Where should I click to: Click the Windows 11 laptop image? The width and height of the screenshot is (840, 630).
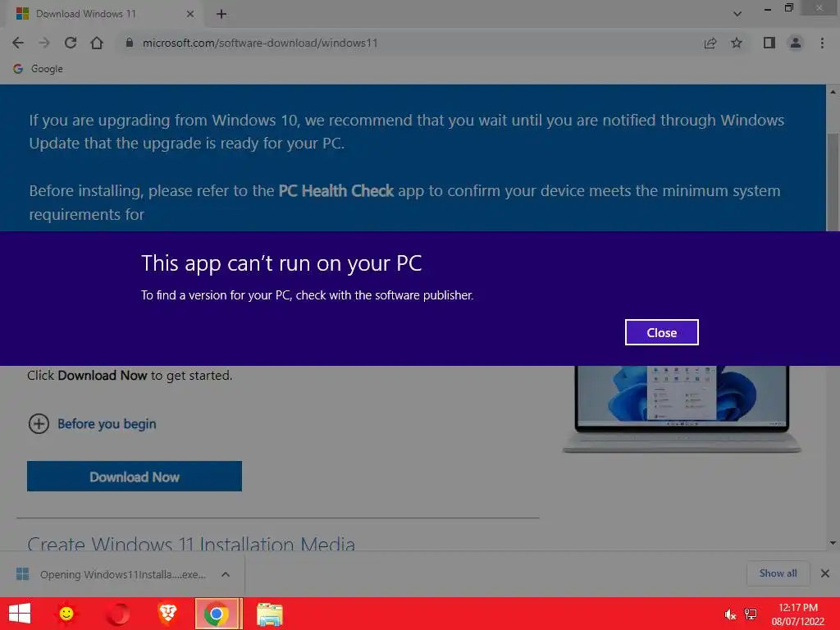point(682,409)
